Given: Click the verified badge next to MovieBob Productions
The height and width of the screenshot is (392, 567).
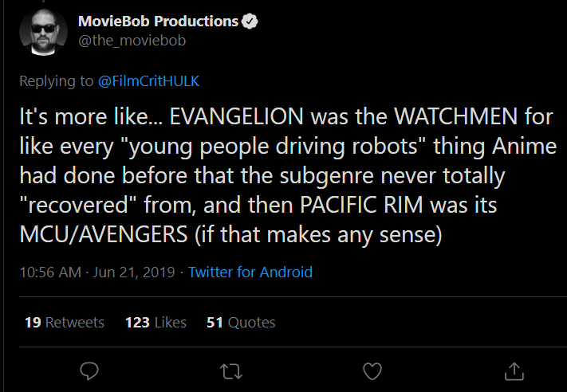Looking at the screenshot, I should pos(250,21).
